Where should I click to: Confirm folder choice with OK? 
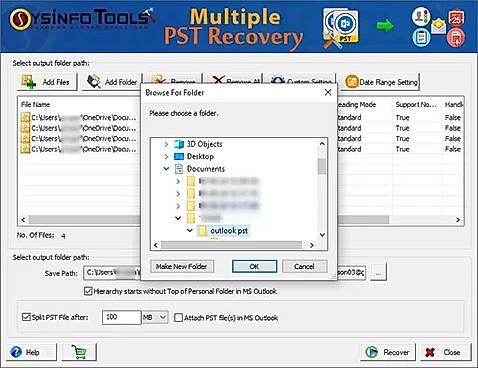(x=254, y=266)
